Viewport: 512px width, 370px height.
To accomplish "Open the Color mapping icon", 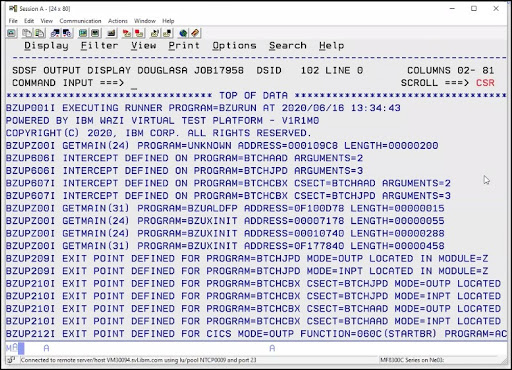I will point(95,33).
